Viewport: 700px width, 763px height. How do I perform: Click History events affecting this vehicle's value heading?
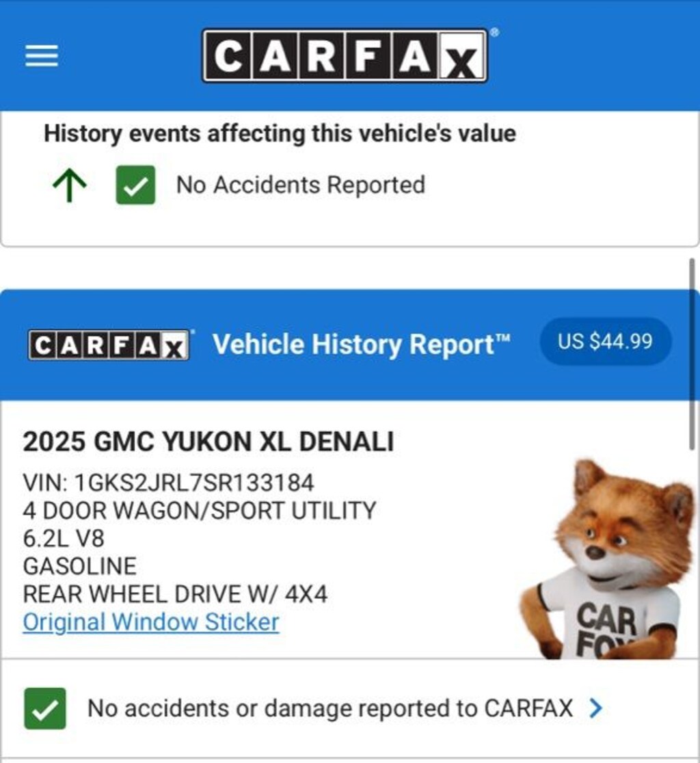pyautogui.click(x=280, y=133)
